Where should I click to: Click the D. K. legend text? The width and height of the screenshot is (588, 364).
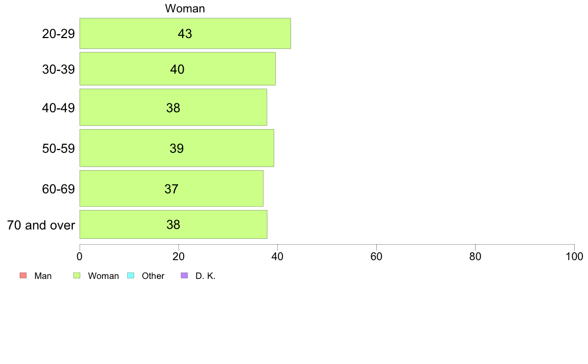tap(205, 276)
